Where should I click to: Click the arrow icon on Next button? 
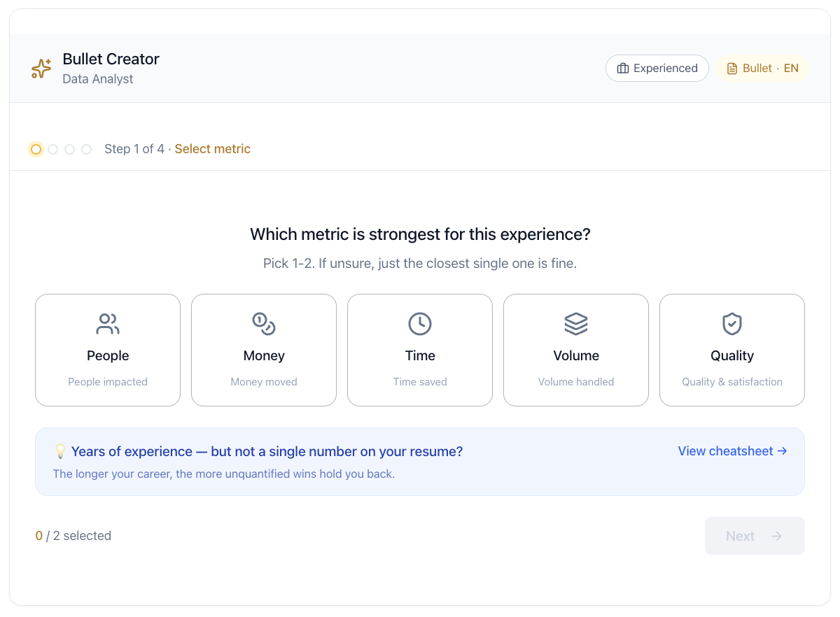(x=776, y=537)
